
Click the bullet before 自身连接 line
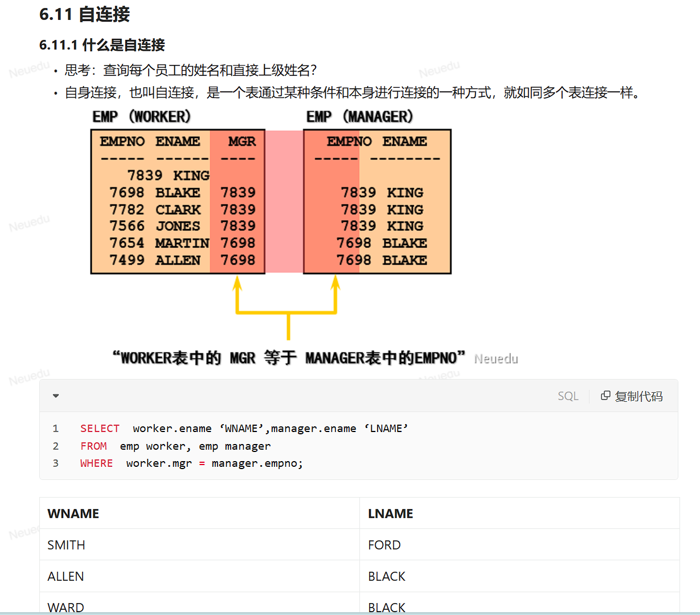click(x=55, y=93)
